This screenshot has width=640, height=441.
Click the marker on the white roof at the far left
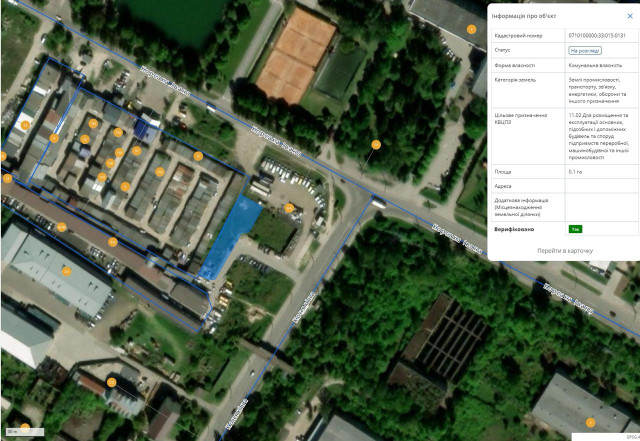[x=25, y=125]
